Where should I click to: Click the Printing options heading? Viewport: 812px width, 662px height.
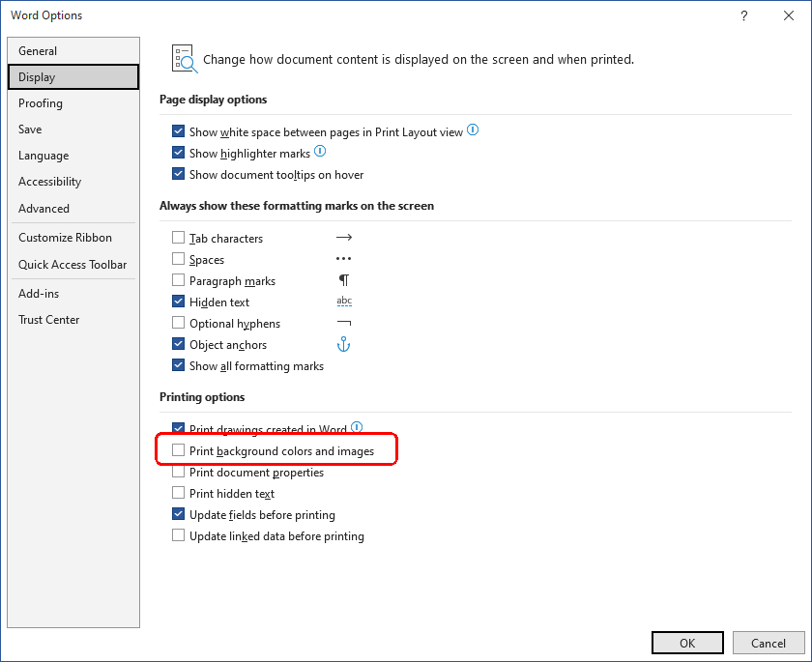pyautogui.click(x=202, y=397)
